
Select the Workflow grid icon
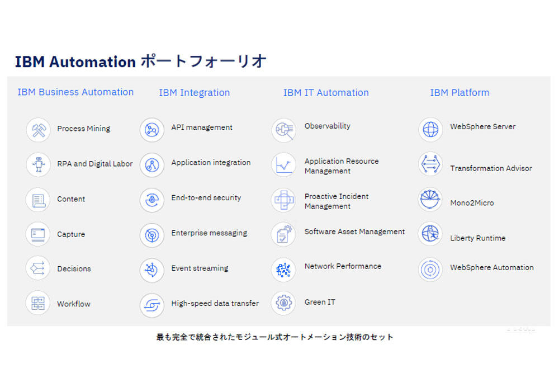pos(38,303)
